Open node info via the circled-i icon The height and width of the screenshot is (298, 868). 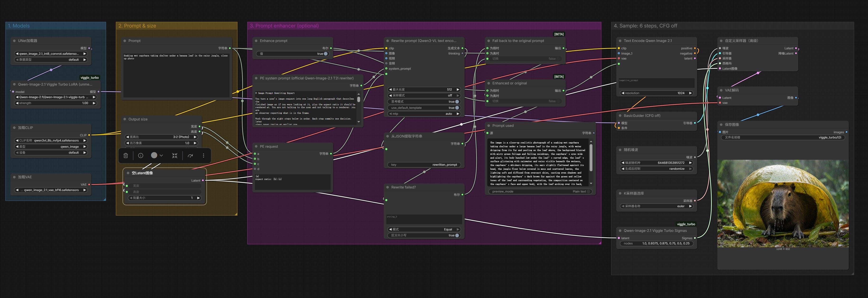(141, 156)
